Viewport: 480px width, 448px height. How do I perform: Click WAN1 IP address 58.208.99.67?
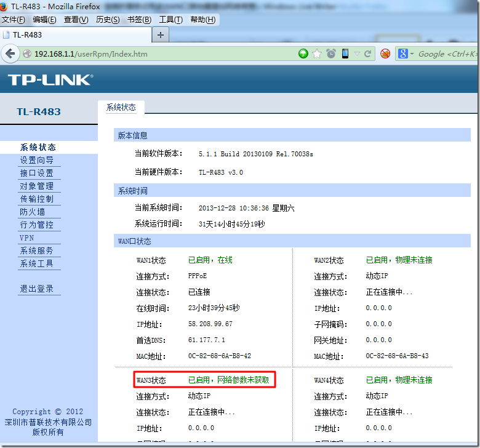coord(210,324)
